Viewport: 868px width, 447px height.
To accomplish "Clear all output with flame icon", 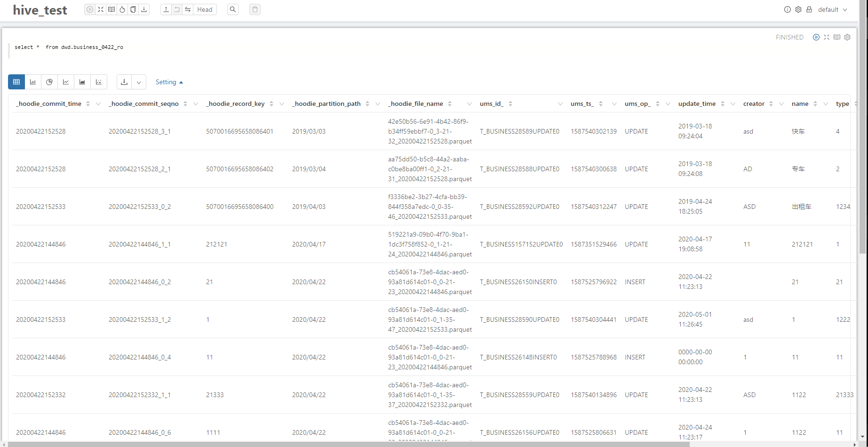I will coord(122,9).
